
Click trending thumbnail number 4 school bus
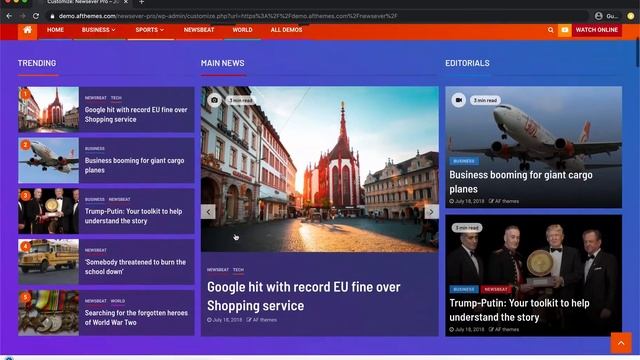[49, 262]
